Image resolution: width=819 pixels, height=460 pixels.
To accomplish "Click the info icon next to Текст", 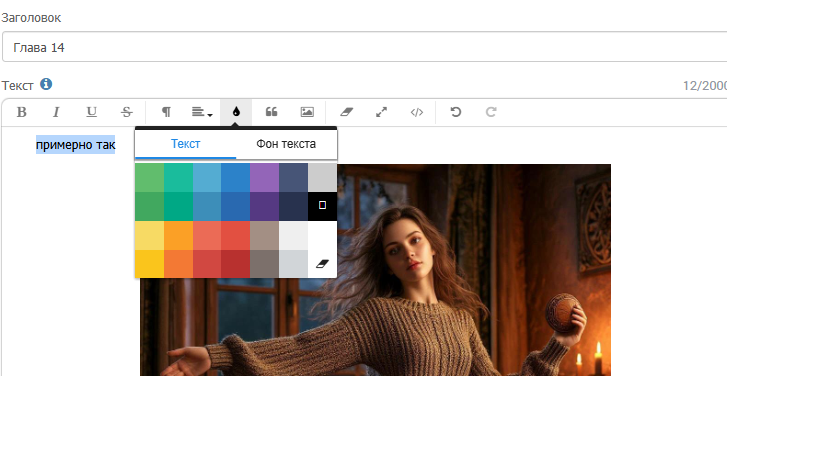I will pos(46,85).
